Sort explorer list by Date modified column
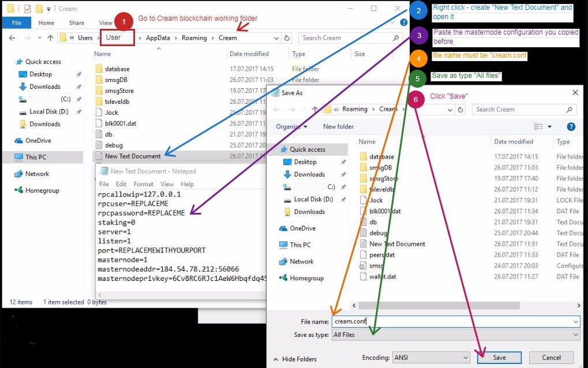The height and width of the screenshot is (368, 588). [x=249, y=54]
